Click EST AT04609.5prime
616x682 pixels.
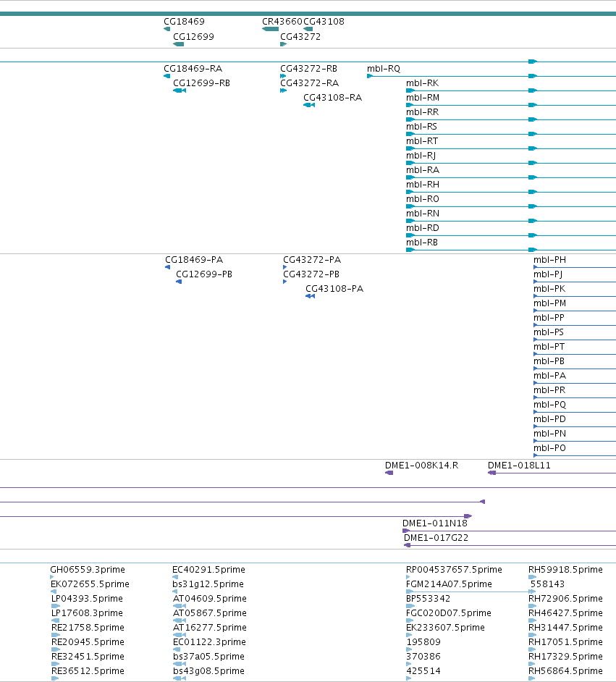click(x=209, y=599)
